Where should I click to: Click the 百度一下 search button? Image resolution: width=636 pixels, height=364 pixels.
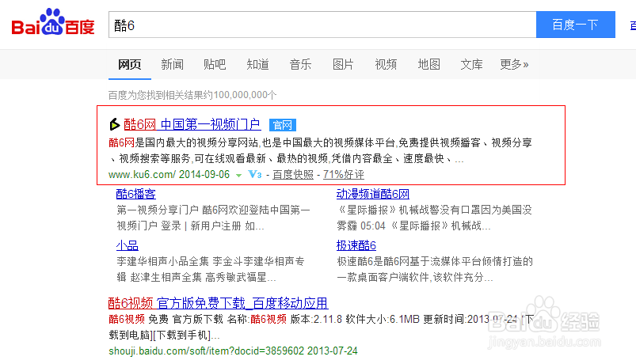pyautogui.click(x=576, y=25)
